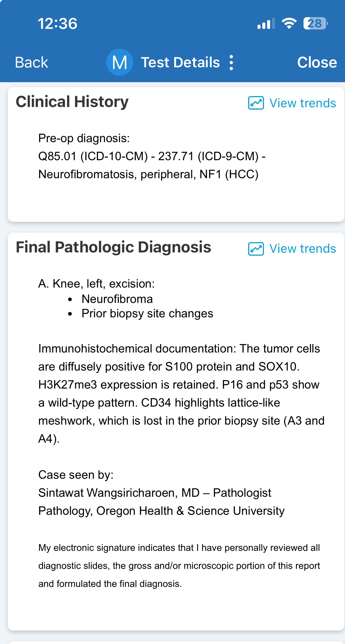Click the Clinical History trends chart icon

coord(256,103)
